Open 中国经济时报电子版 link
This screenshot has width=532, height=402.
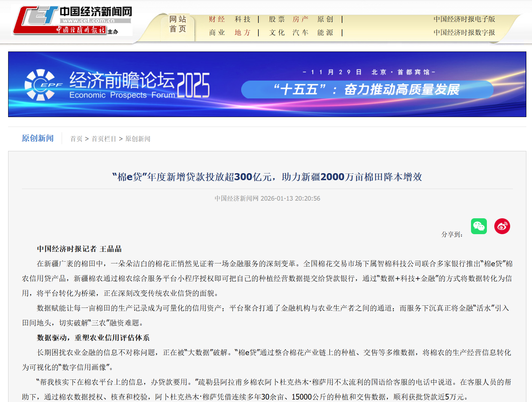pos(464,19)
